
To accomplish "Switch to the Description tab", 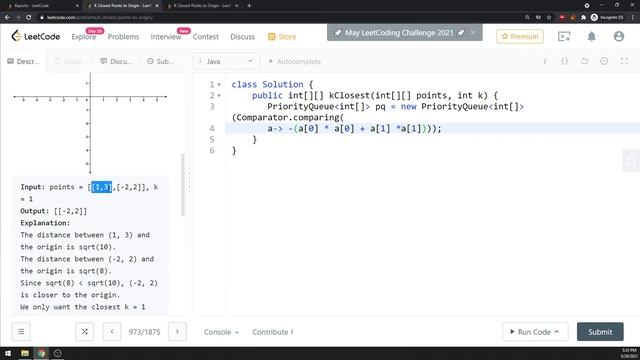I will coord(23,61).
